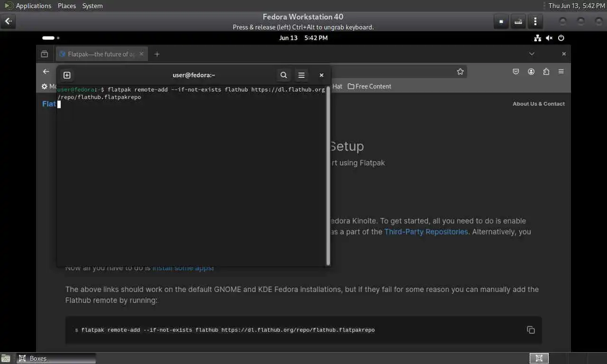
Task: Open Firefox recent browsing tabs icon
Action: click(44, 54)
